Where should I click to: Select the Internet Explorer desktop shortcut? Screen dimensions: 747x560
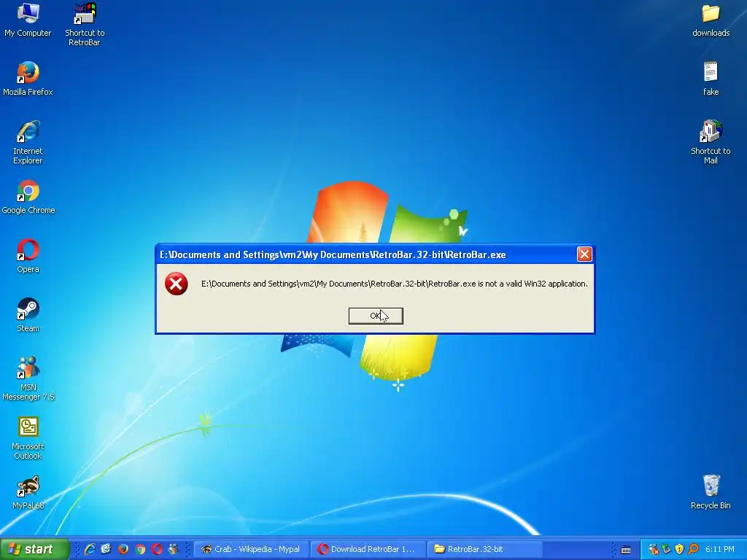28,143
